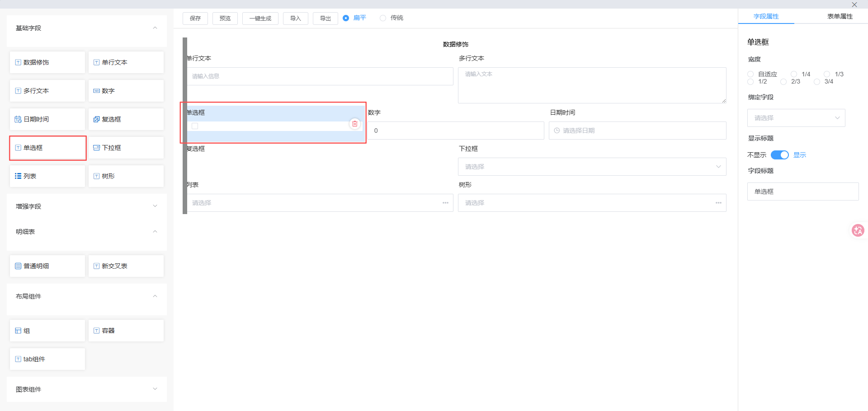Click the pink translate floating icon
This screenshot has height=411, width=868.
(x=858, y=230)
